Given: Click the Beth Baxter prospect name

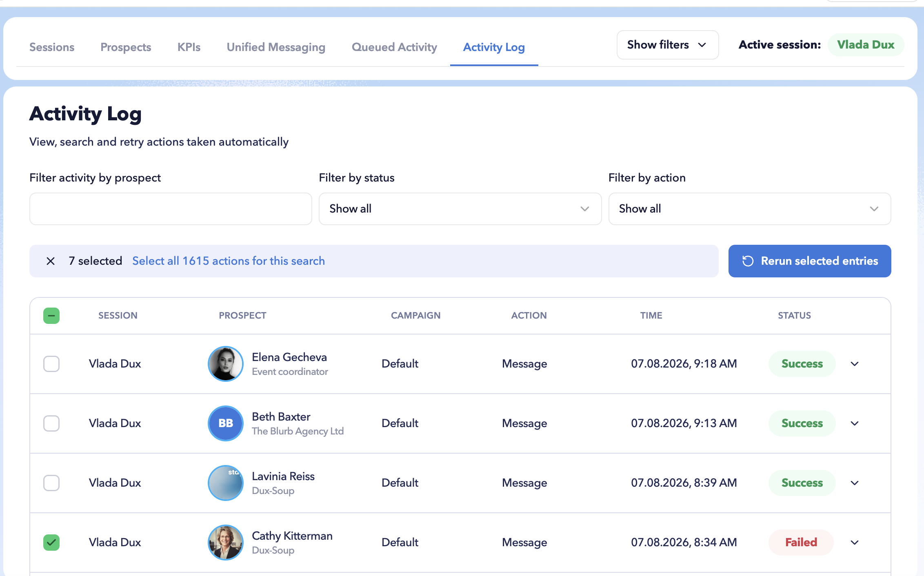Looking at the screenshot, I should click(x=281, y=417).
